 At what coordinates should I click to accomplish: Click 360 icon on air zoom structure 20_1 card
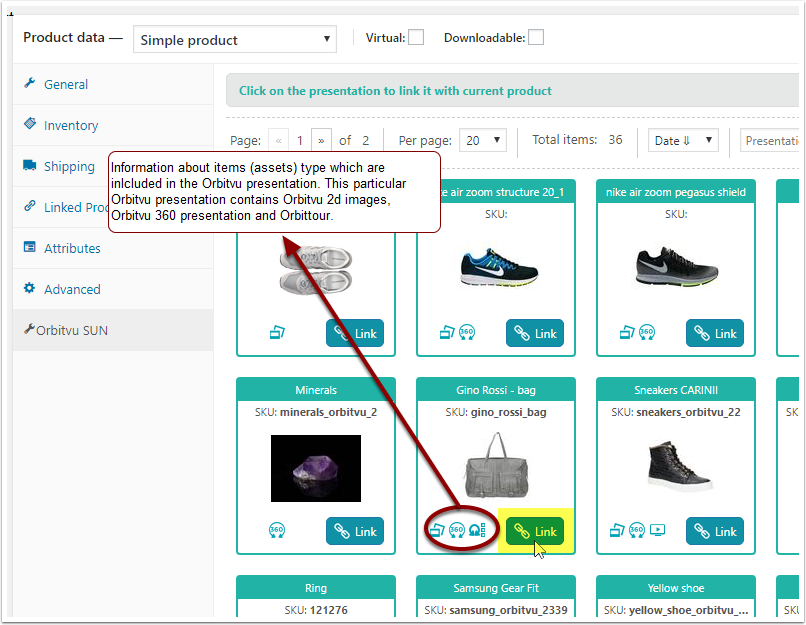[467, 333]
